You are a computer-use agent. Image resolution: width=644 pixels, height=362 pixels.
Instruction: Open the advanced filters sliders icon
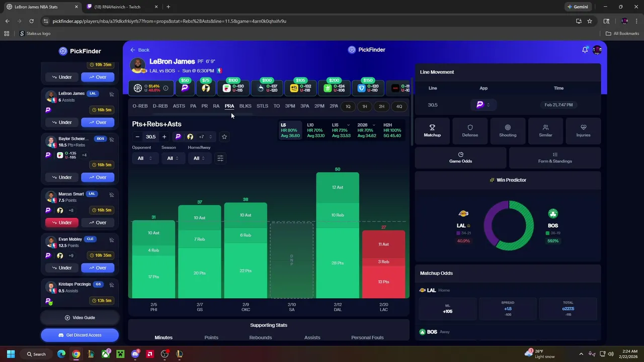(x=220, y=158)
